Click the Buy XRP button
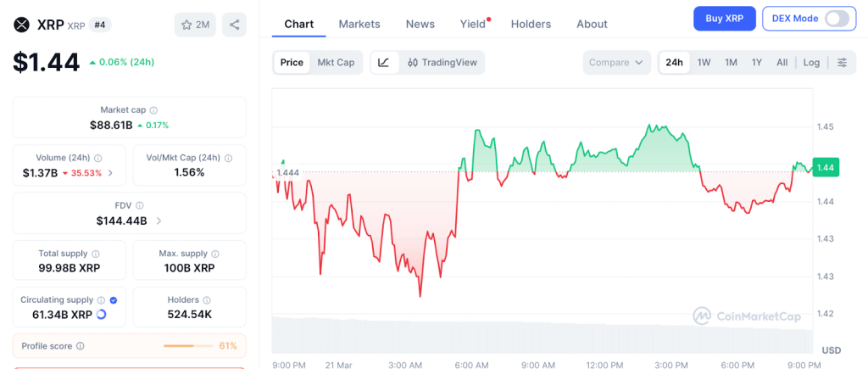Screen dimensions: 868x369 point(723,19)
